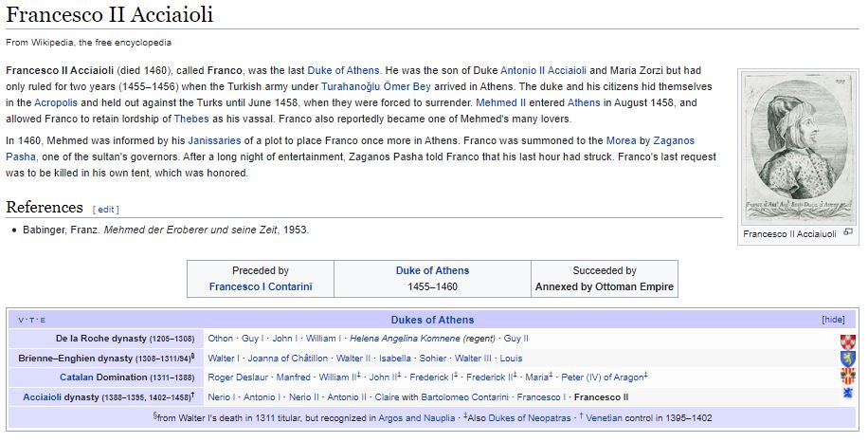The image size is (868, 442).
Task: Open the Peter (IV) of Aragon link
Action: [x=603, y=378]
